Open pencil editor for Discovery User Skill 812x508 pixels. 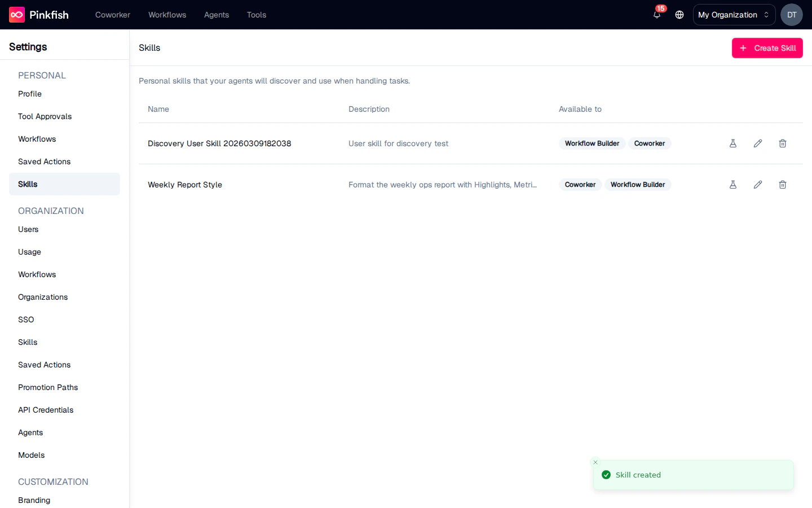758,143
